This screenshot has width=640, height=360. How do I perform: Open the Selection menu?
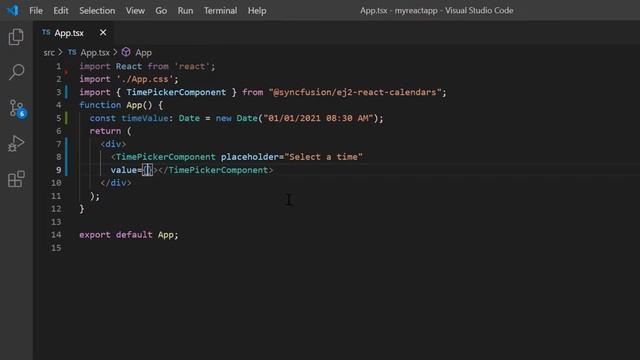tap(97, 11)
